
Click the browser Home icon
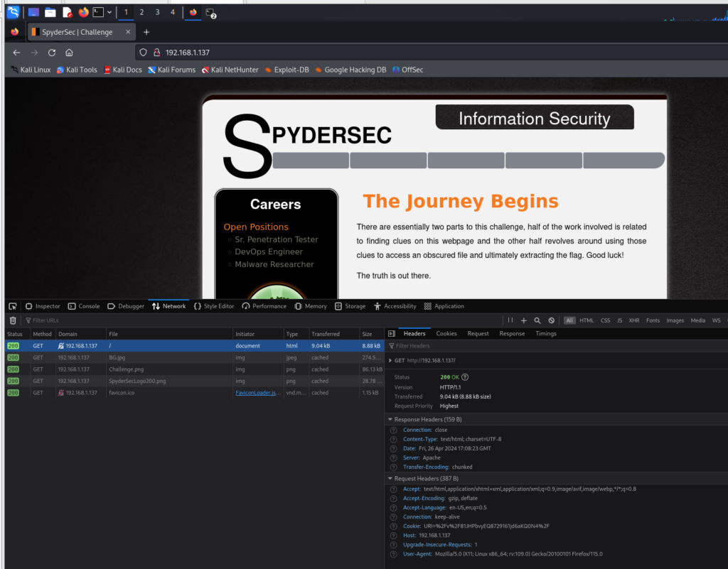(x=69, y=53)
